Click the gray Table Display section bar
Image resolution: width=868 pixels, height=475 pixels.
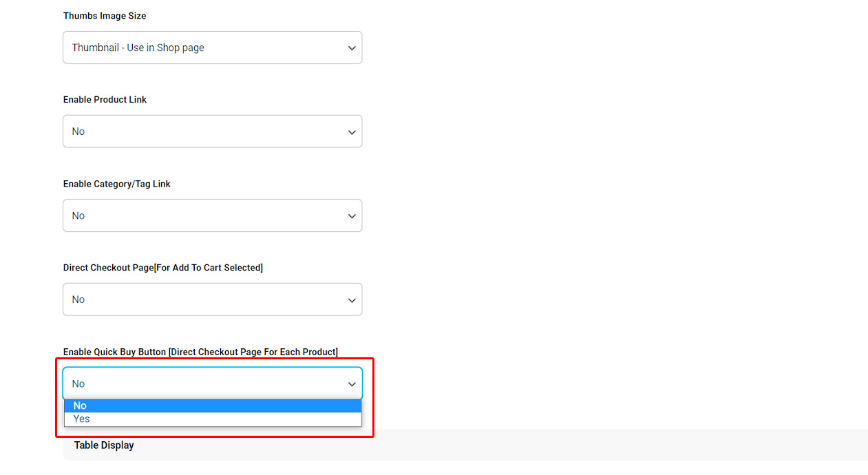click(x=551, y=445)
